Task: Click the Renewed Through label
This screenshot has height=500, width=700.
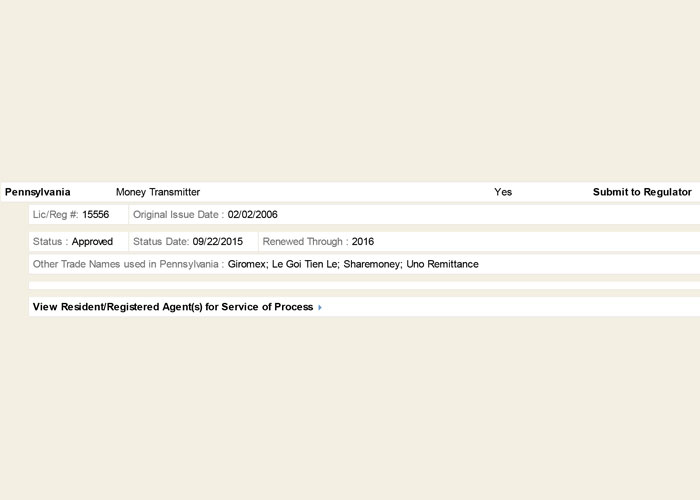Action: point(305,242)
